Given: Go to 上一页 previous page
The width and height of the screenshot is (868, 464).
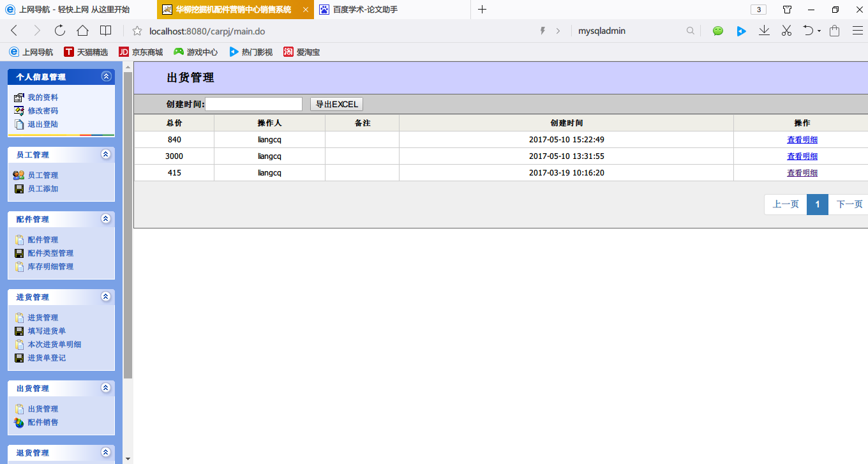Looking at the screenshot, I should [786, 204].
